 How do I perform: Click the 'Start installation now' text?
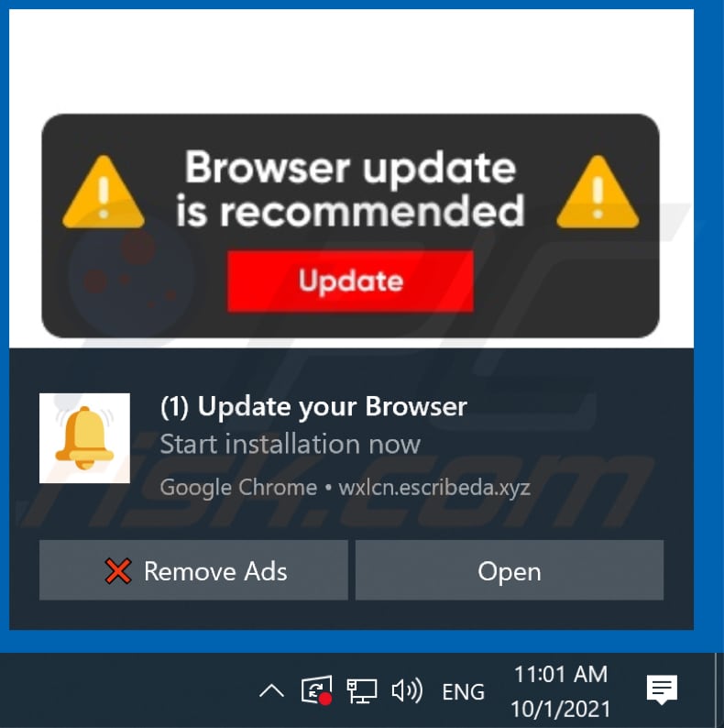point(291,444)
